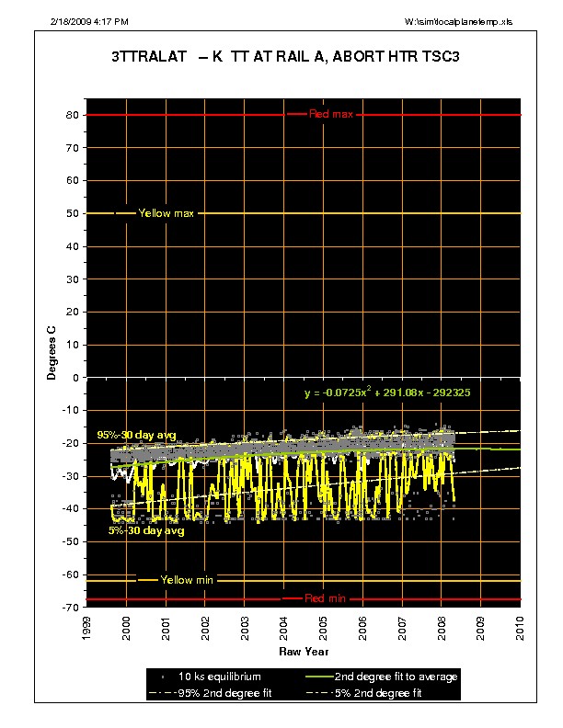Select the Yellow max line label
The width and height of the screenshot is (563, 728).
166,213
